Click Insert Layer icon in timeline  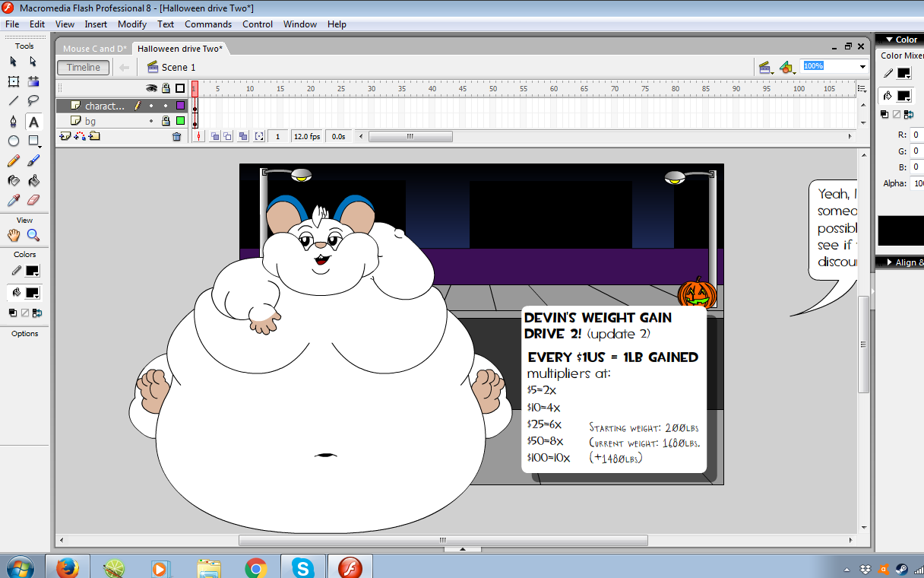tap(65, 136)
